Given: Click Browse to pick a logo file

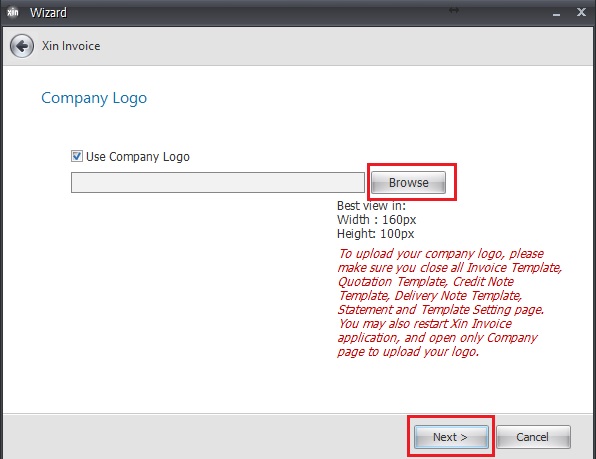Looking at the screenshot, I should [x=408, y=182].
